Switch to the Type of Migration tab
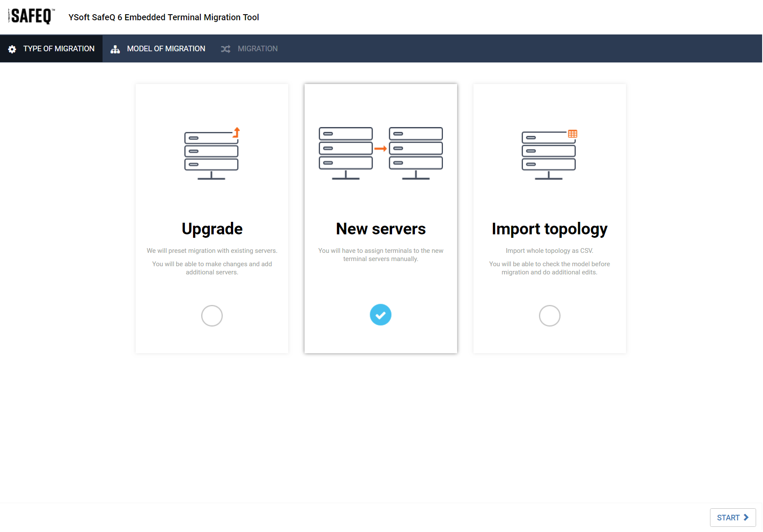This screenshot has height=532, width=763. [59, 49]
